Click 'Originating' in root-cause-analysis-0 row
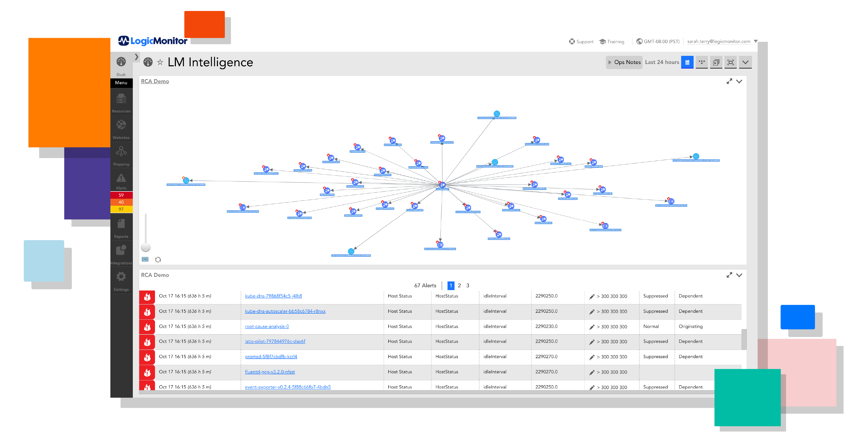The height and width of the screenshot is (440, 868). point(690,326)
